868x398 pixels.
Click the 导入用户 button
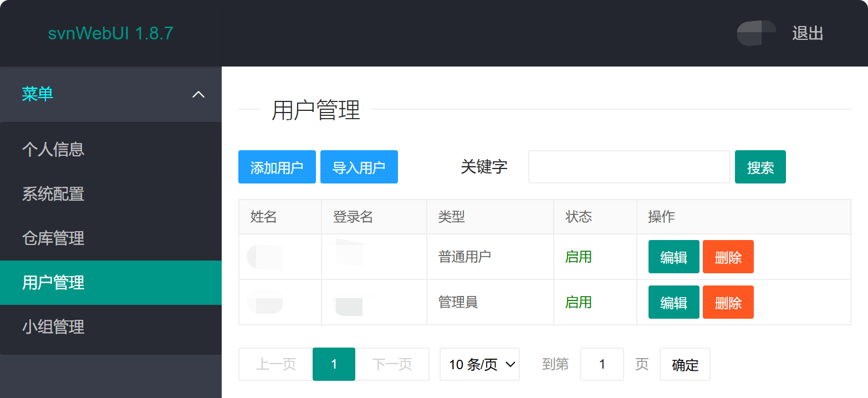359,167
